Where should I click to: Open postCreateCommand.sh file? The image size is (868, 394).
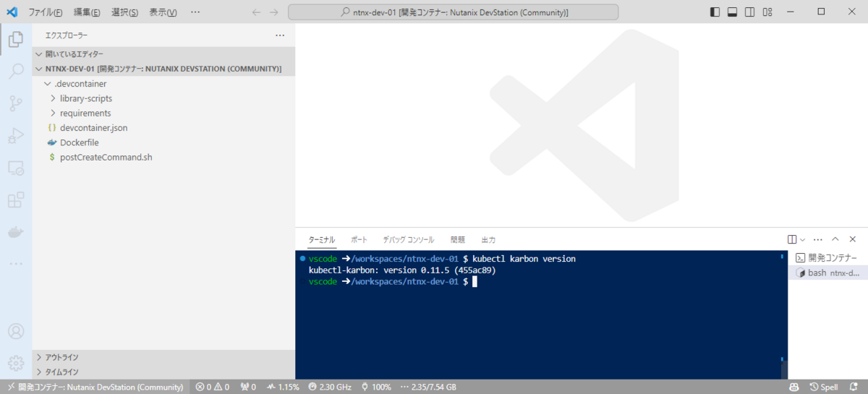164,157
